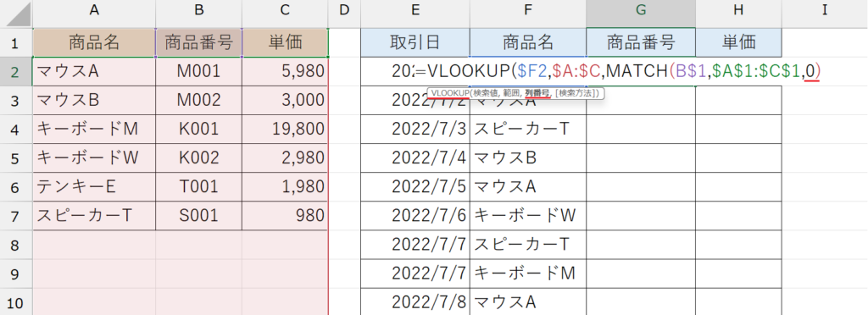Select column E header
The image size is (868, 315).
tap(415, 14)
